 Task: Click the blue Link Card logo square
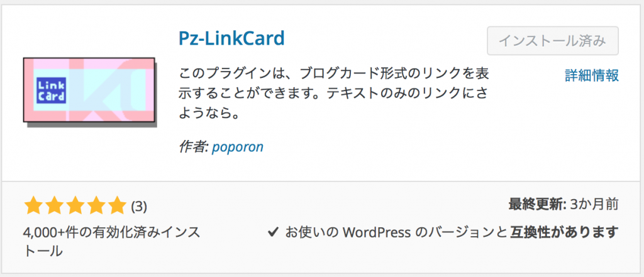tap(52, 90)
